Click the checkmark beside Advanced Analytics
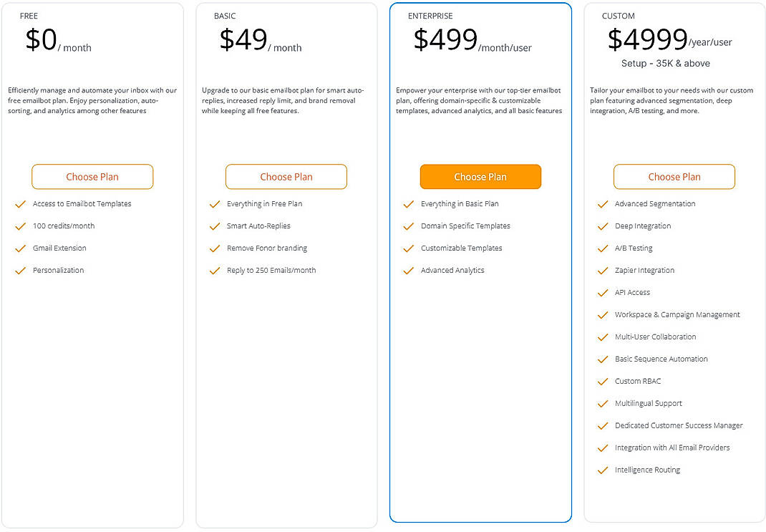 [x=408, y=271]
